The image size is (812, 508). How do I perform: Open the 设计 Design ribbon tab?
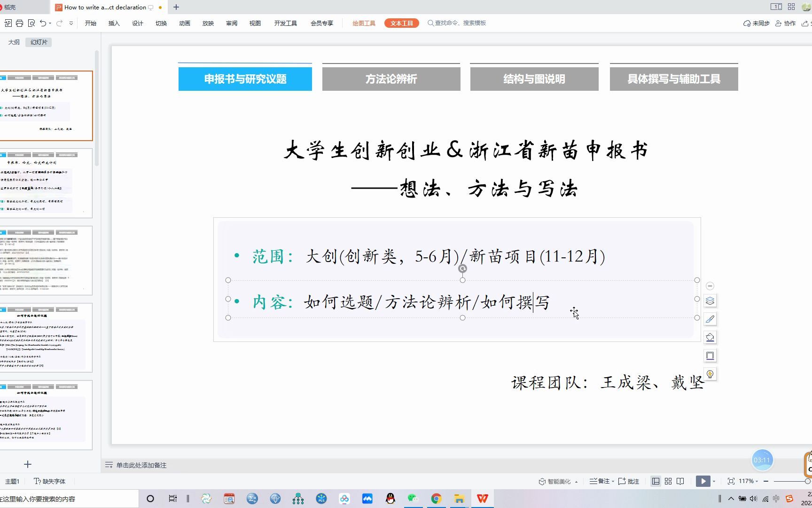pyautogui.click(x=138, y=23)
